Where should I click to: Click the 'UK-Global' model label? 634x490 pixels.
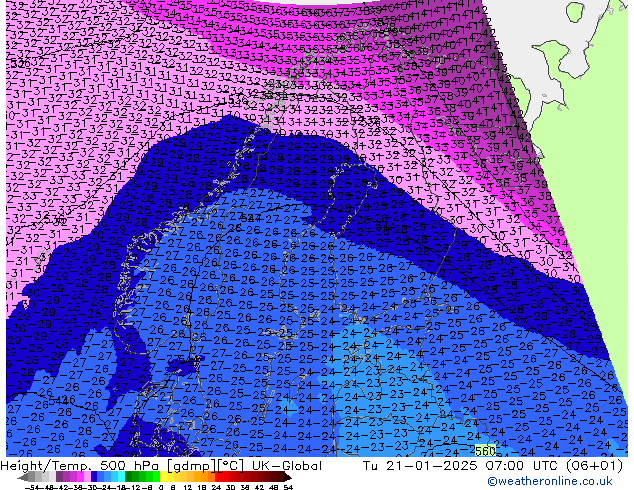point(287,466)
